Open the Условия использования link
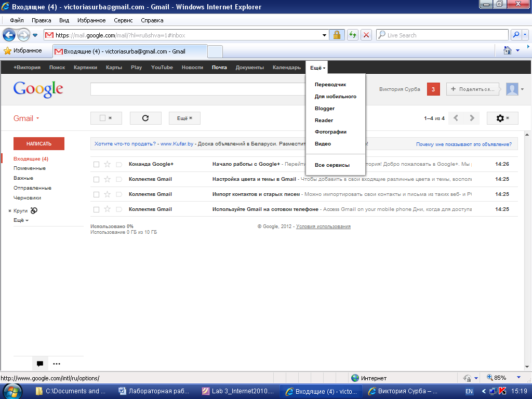This screenshot has height=399, width=532. [323, 227]
